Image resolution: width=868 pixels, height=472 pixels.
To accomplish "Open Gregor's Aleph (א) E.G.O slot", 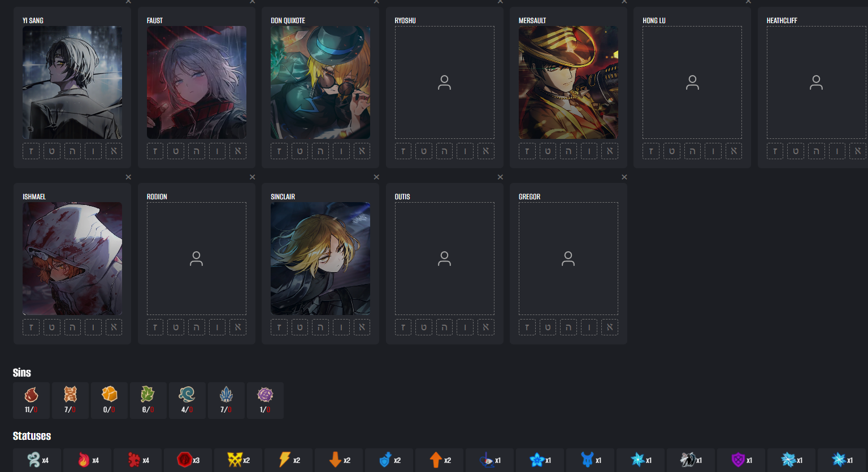I will 610,327.
